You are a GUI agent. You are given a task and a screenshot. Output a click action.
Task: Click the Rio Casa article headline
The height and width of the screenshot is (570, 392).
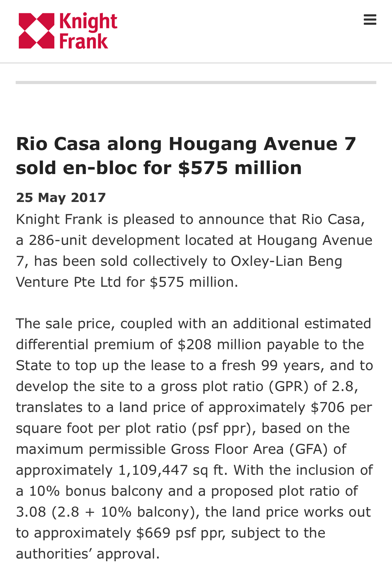186,156
